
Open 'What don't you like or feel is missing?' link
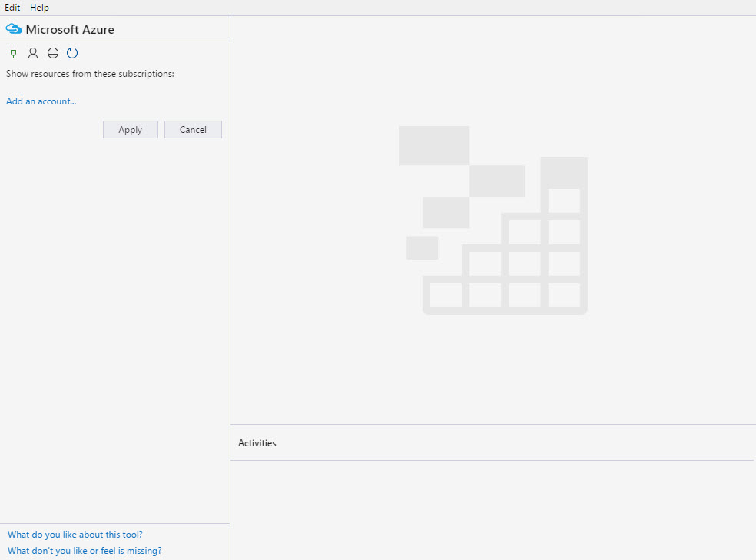85,551
